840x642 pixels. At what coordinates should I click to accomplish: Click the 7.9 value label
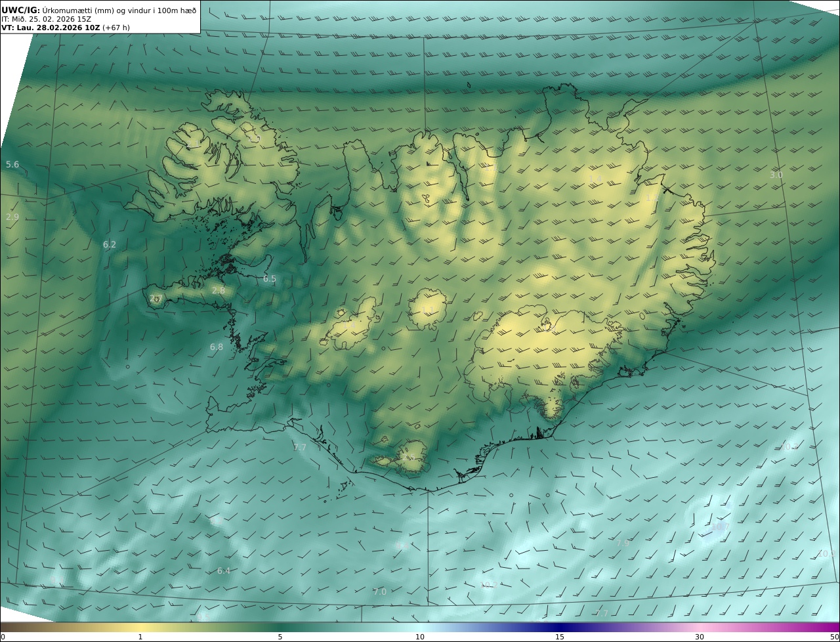click(623, 543)
